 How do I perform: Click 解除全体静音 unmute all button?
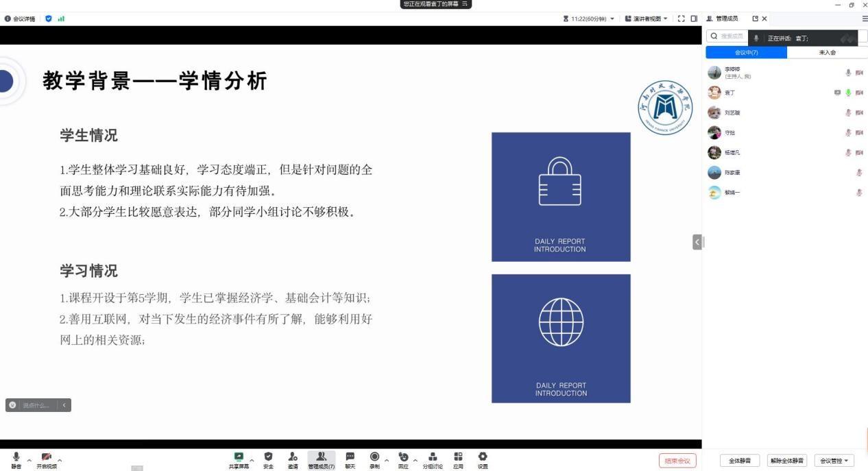(x=786, y=461)
